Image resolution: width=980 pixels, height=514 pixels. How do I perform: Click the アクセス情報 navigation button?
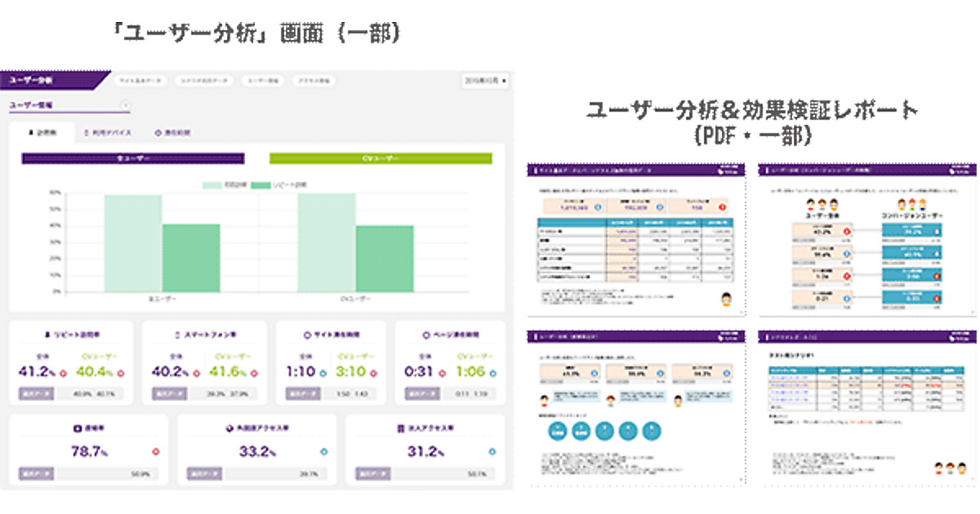click(314, 82)
